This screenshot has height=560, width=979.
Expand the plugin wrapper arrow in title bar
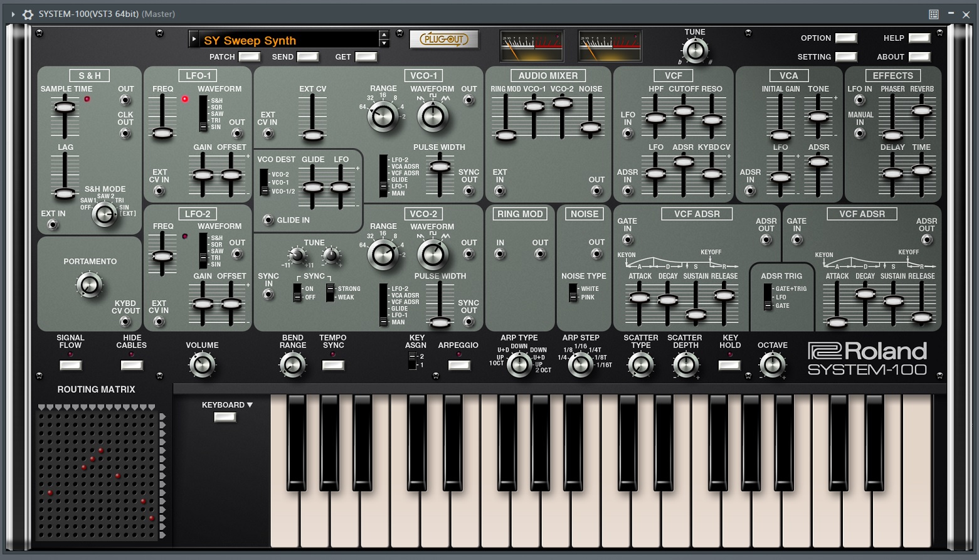[x=13, y=14]
